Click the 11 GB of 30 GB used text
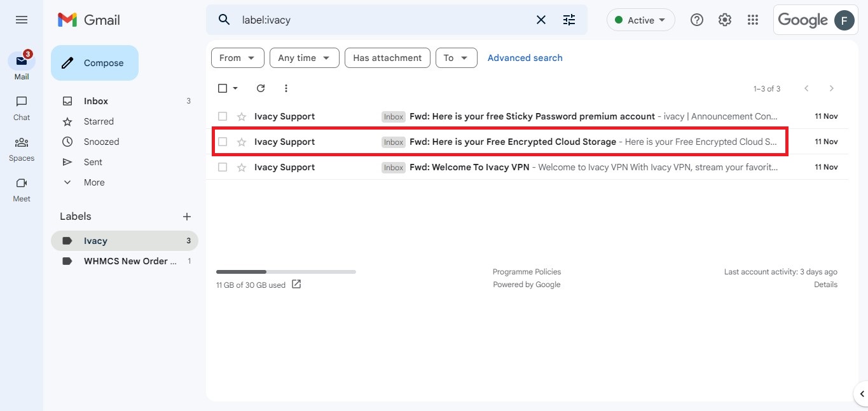Screen dimensions: 868x411 click(x=251, y=285)
